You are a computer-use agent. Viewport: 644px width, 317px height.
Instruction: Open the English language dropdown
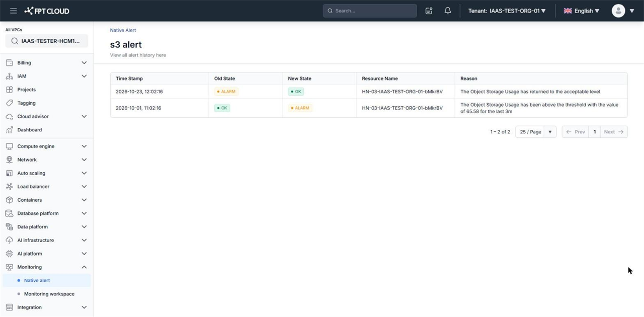pyautogui.click(x=582, y=11)
